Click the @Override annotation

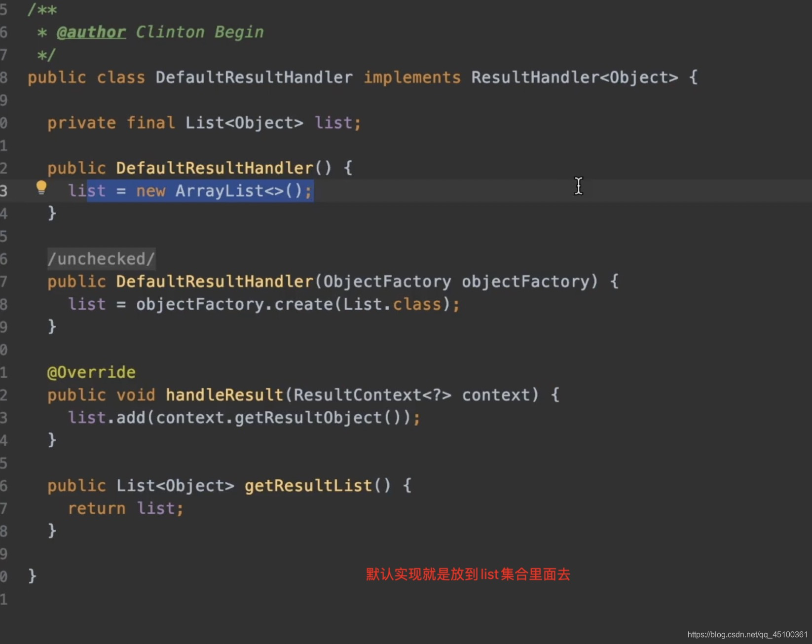click(x=91, y=372)
